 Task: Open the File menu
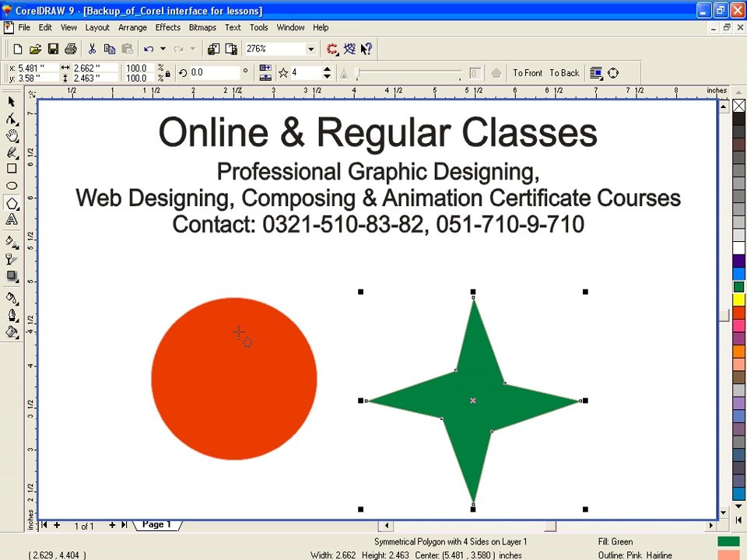pyautogui.click(x=24, y=27)
